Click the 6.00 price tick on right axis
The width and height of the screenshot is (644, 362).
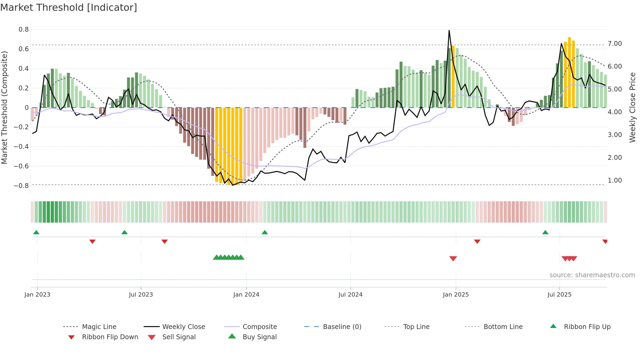tap(615, 67)
